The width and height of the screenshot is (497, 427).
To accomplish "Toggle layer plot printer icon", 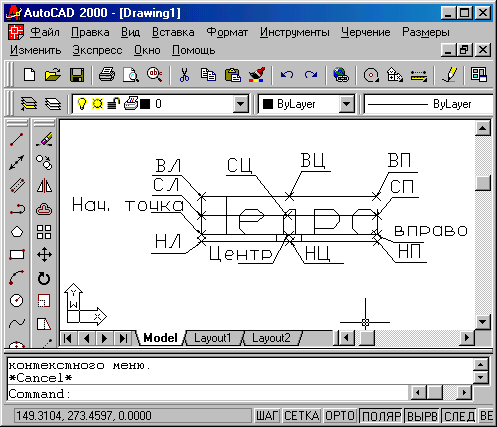I will pyautogui.click(x=130, y=103).
